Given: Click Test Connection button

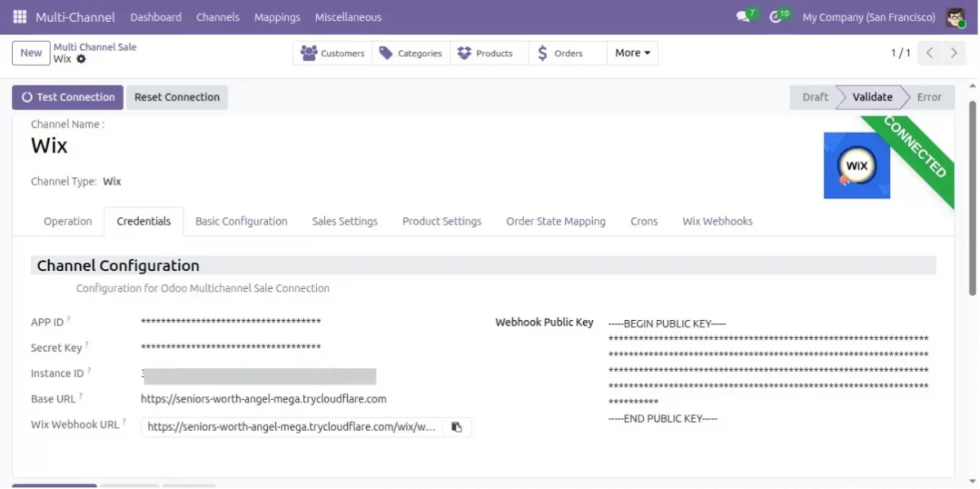Looking at the screenshot, I should tap(68, 97).
